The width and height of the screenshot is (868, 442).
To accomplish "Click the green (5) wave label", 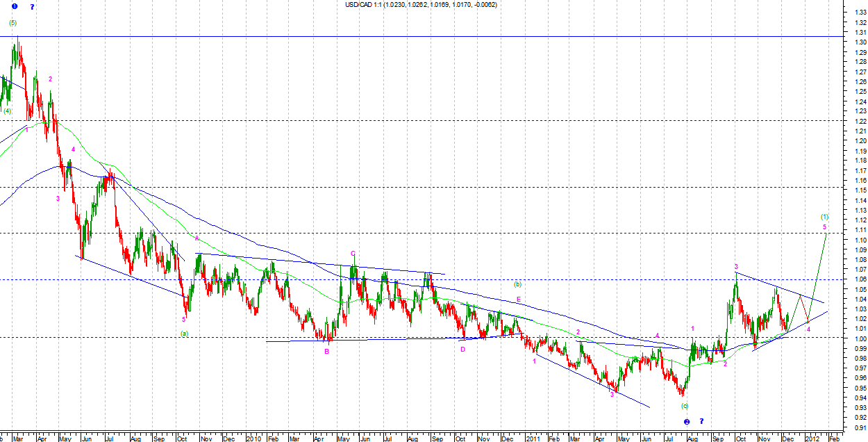I will (x=13, y=23).
